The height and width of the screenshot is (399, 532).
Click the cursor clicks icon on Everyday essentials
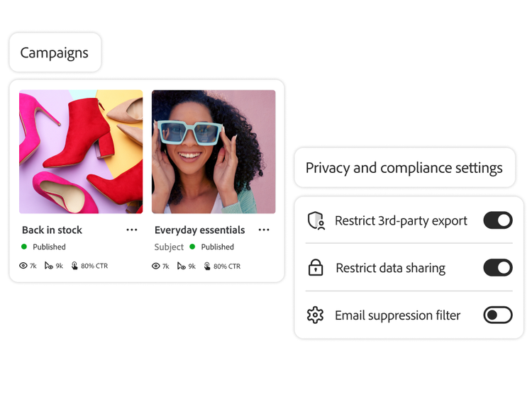pyautogui.click(x=181, y=266)
